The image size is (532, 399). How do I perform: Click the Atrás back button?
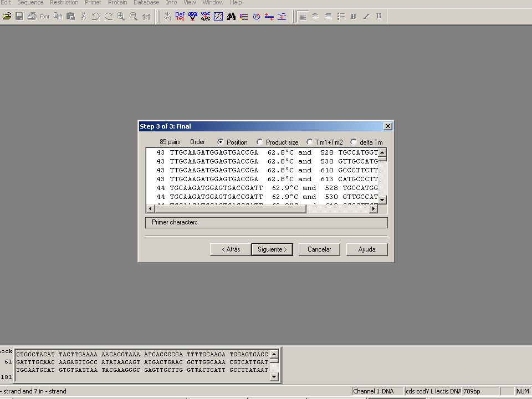[231, 249]
